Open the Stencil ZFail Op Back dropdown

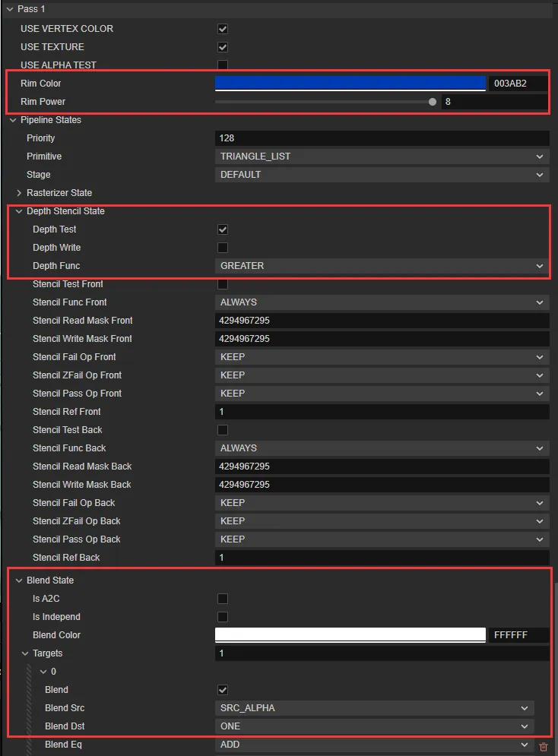pyautogui.click(x=382, y=521)
